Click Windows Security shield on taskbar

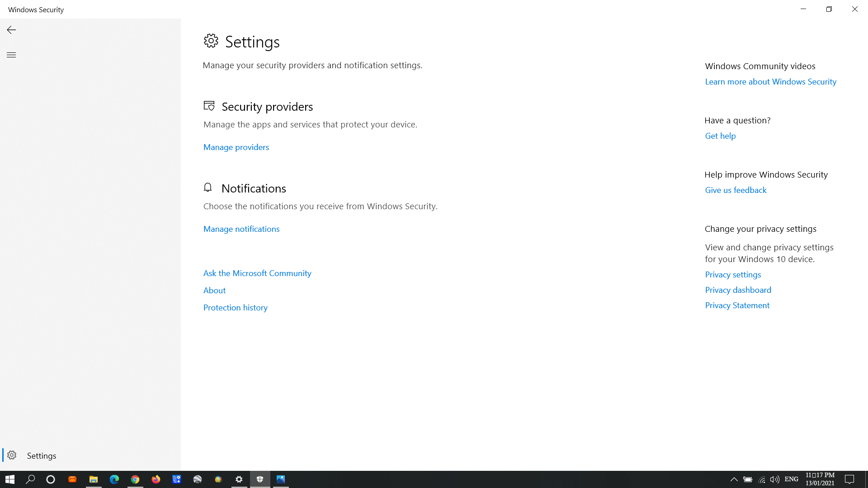(x=260, y=479)
